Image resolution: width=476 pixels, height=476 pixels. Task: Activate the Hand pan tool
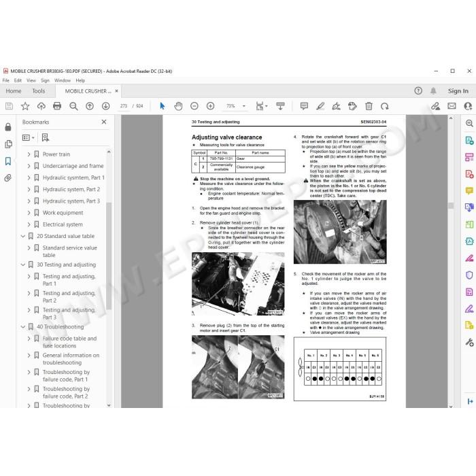tap(178, 106)
